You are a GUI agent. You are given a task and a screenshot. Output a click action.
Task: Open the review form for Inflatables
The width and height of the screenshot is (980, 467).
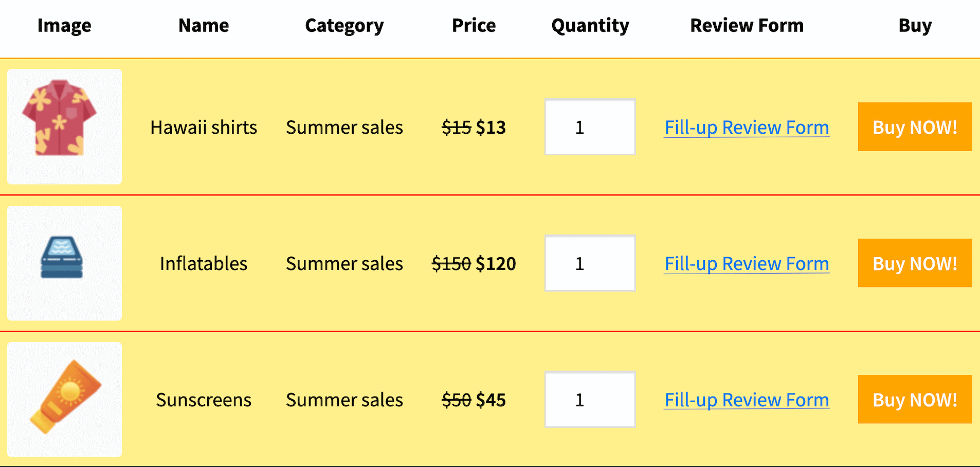(746, 263)
